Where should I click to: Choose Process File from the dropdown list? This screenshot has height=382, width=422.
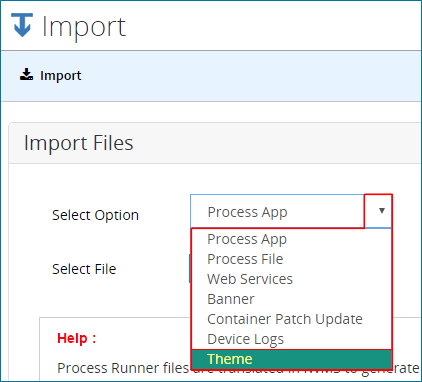point(245,259)
